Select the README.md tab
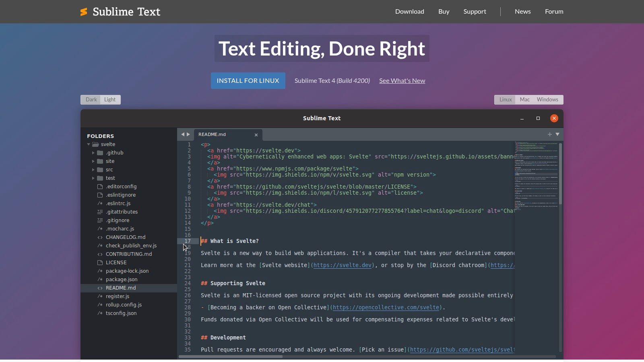644x362 pixels. [x=213, y=134]
